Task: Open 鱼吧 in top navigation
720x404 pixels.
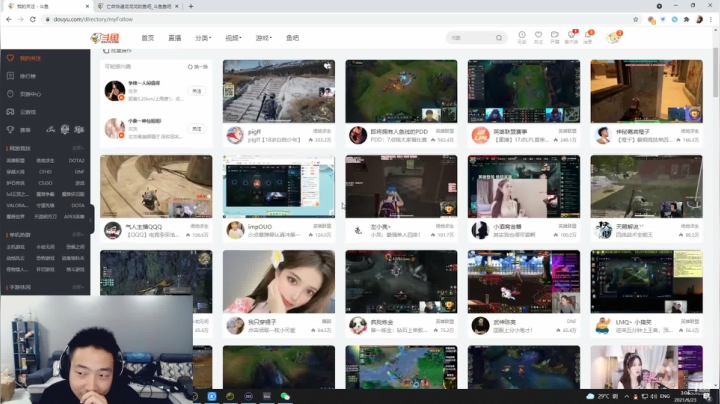Action: 292,38
